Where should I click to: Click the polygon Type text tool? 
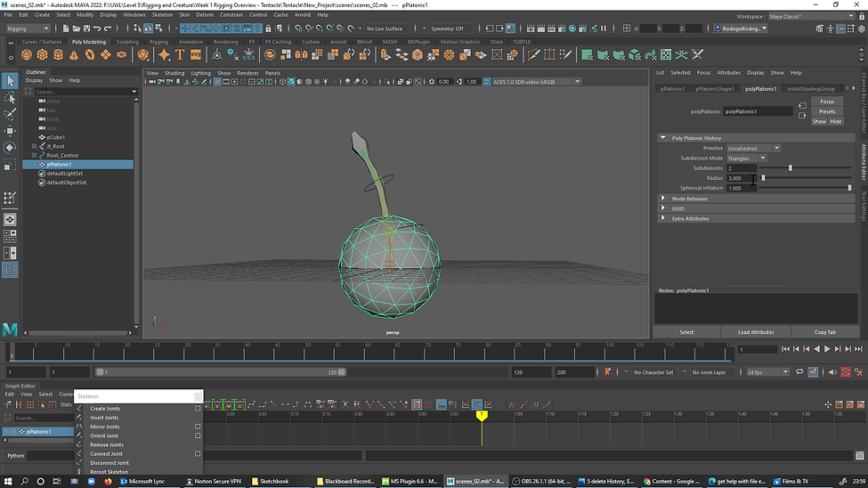[x=180, y=55]
